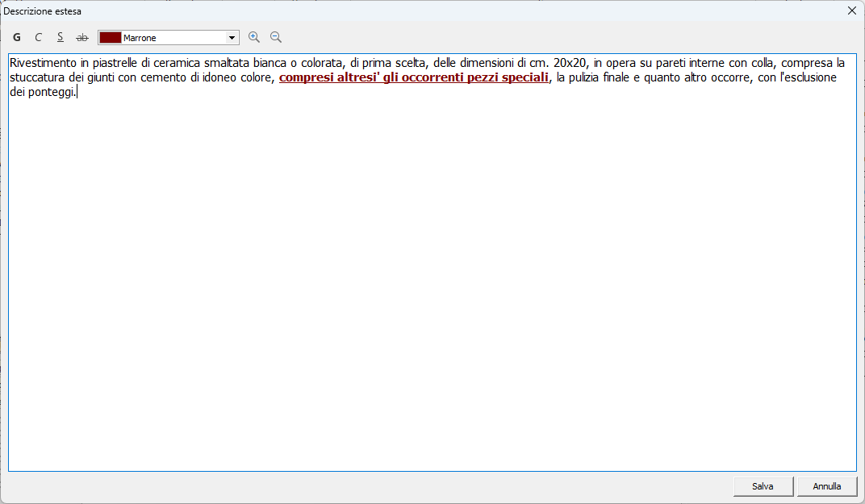The width and height of the screenshot is (865, 504).
Task: Open the text color dropdown arrow
Action: [232, 38]
